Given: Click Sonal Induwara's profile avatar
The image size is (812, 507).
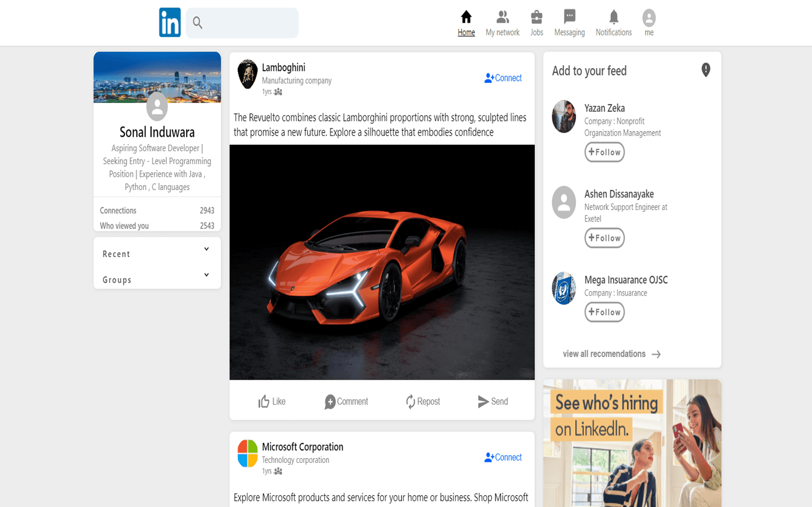Looking at the screenshot, I should click(x=157, y=107).
